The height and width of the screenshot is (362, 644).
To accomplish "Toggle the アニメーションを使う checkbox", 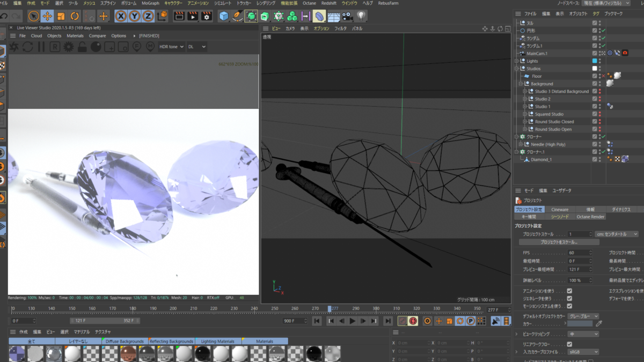I will point(569,291).
